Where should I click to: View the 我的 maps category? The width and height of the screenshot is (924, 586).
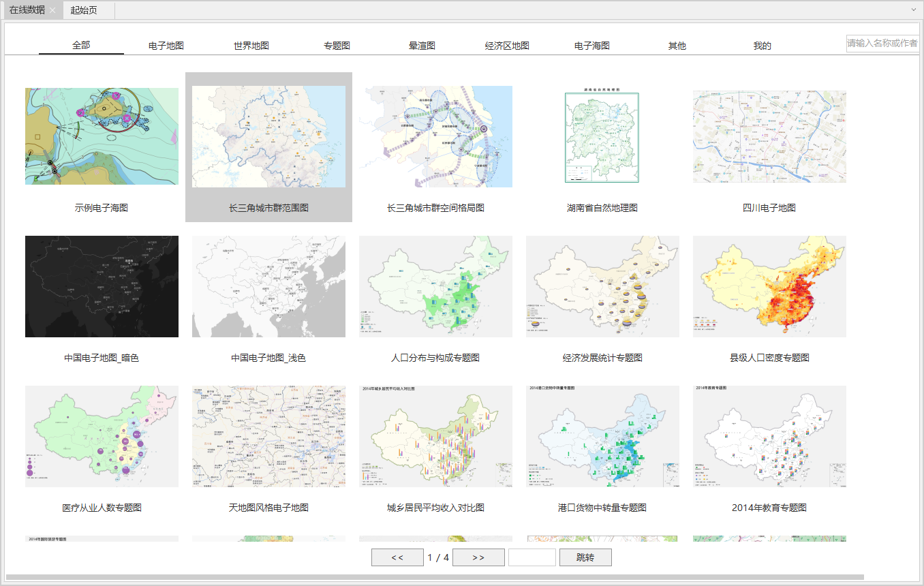click(x=762, y=46)
